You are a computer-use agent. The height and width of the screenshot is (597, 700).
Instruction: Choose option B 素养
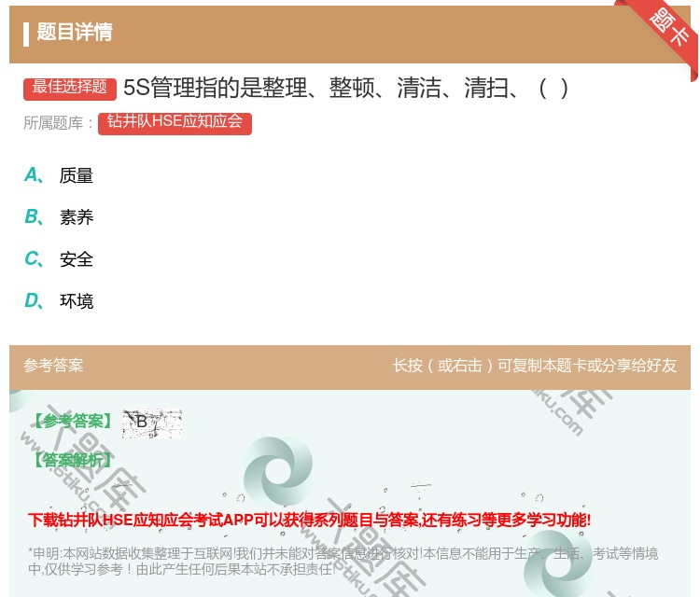point(59,217)
